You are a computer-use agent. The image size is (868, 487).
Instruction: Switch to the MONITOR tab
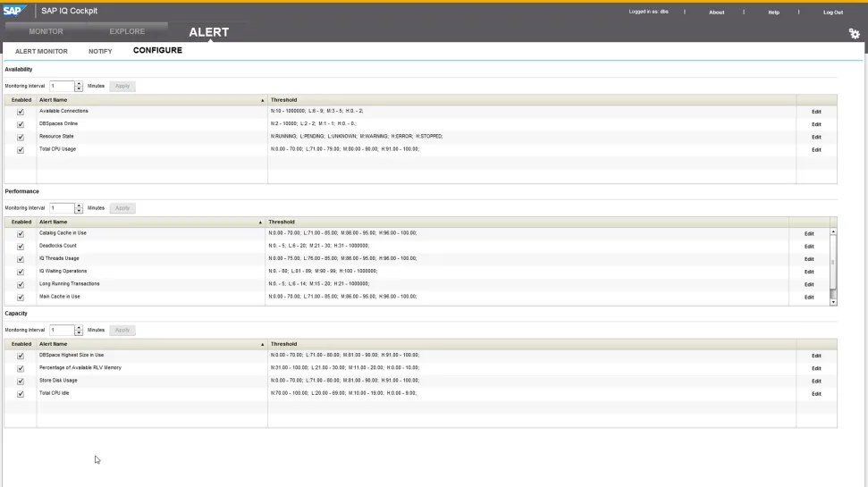coord(46,31)
